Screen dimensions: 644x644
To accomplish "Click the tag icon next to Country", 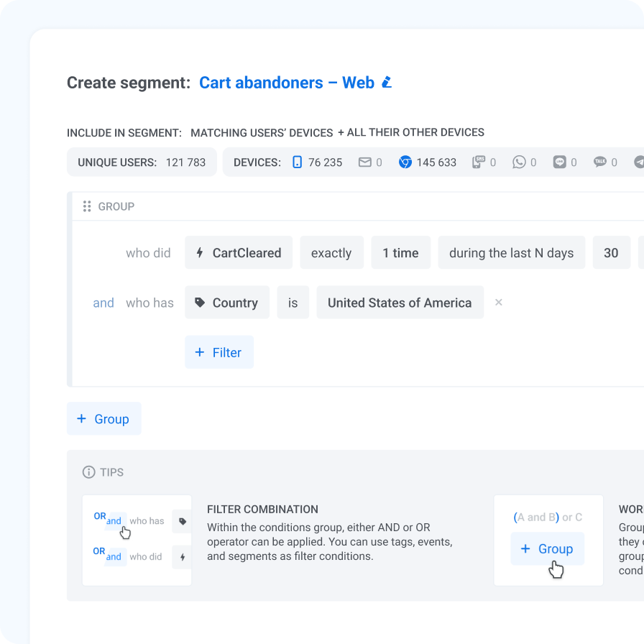I will click(200, 303).
